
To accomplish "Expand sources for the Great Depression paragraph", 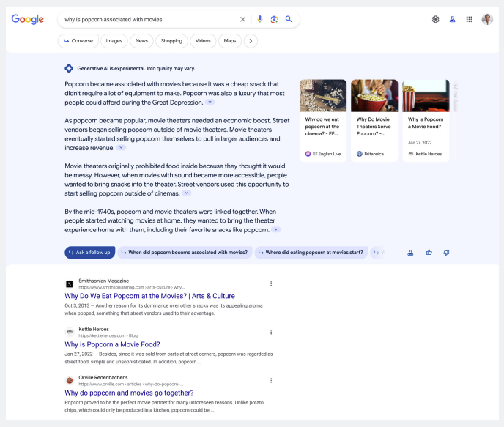I will (210, 103).
